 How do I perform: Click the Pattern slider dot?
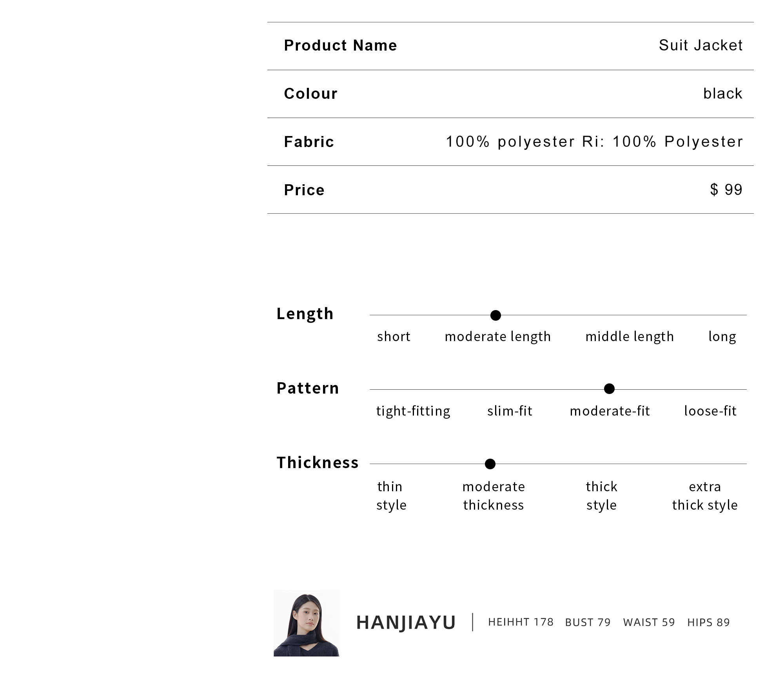[x=609, y=389]
